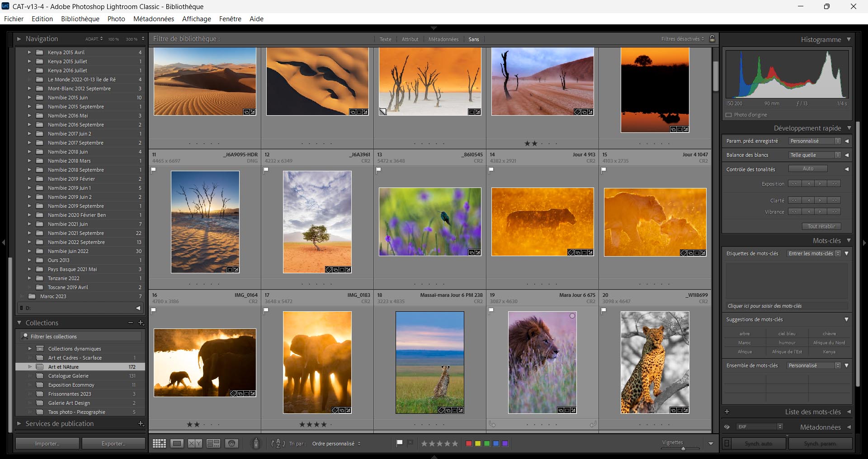The height and width of the screenshot is (459, 868).
Task: Toggle the metadata eye icon
Action: pyautogui.click(x=727, y=427)
